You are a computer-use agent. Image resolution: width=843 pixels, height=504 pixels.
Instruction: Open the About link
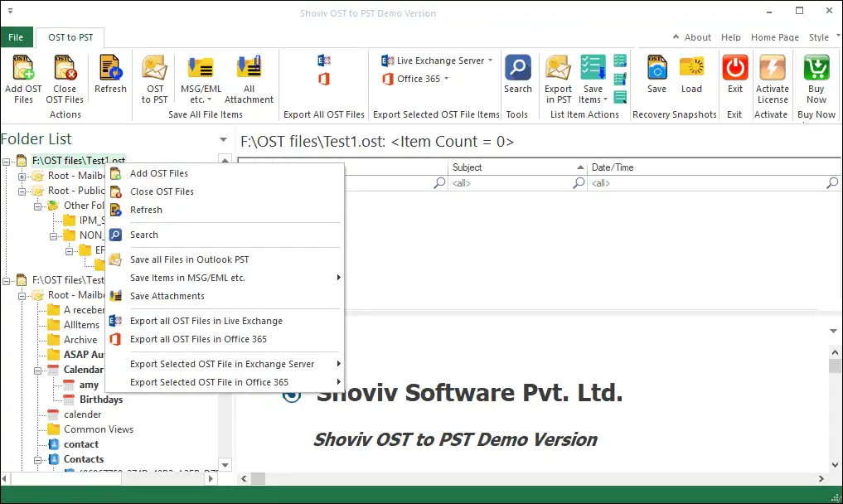click(x=697, y=37)
